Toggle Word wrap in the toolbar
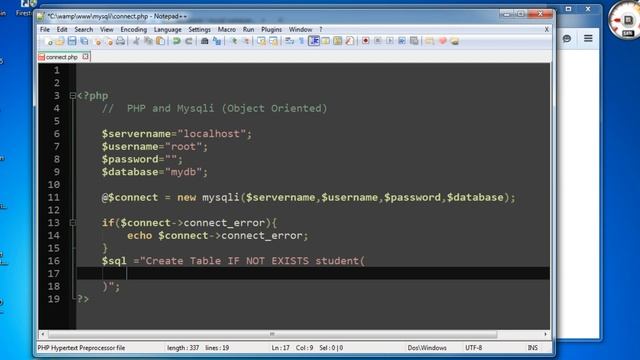 [x=289, y=41]
